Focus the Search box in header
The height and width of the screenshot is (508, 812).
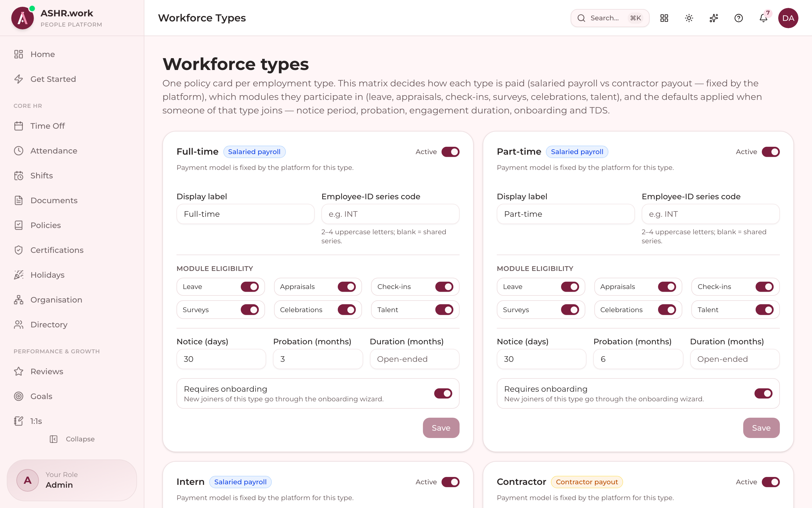pos(610,18)
